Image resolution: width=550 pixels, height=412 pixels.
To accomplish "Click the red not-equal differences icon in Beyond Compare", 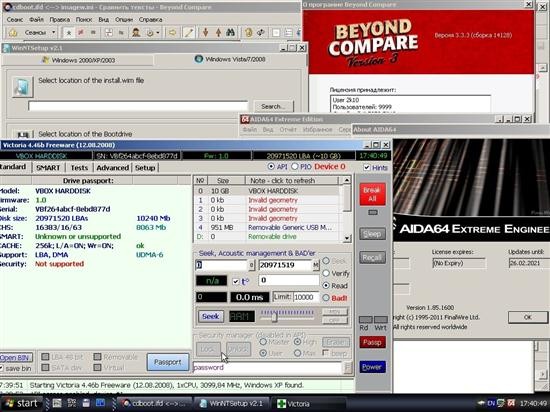I will coord(81,33).
